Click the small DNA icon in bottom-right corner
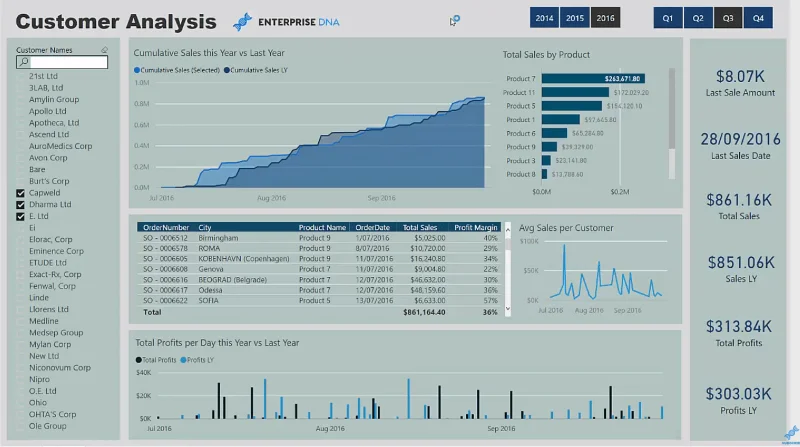The width and height of the screenshot is (800, 447). tap(791, 433)
